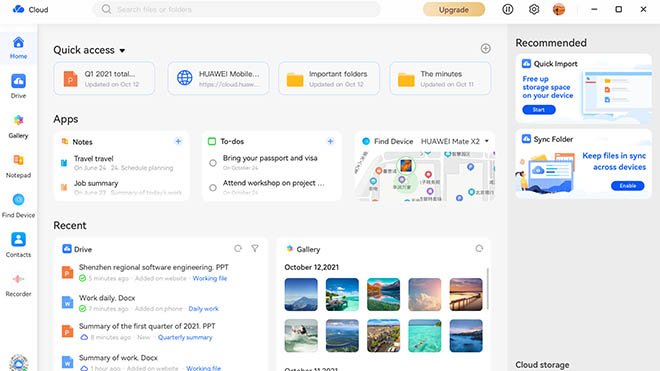The height and width of the screenshot is (371, 660).
Task: Open 'The minutes' quick access folder card
Action: [x=440, y=78]
